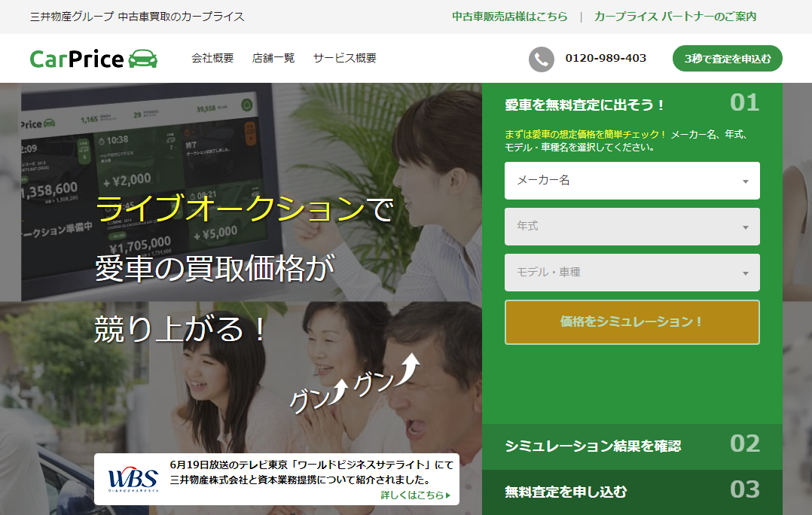Open the カープライス パートナーのご案内 link

point(675,17)
